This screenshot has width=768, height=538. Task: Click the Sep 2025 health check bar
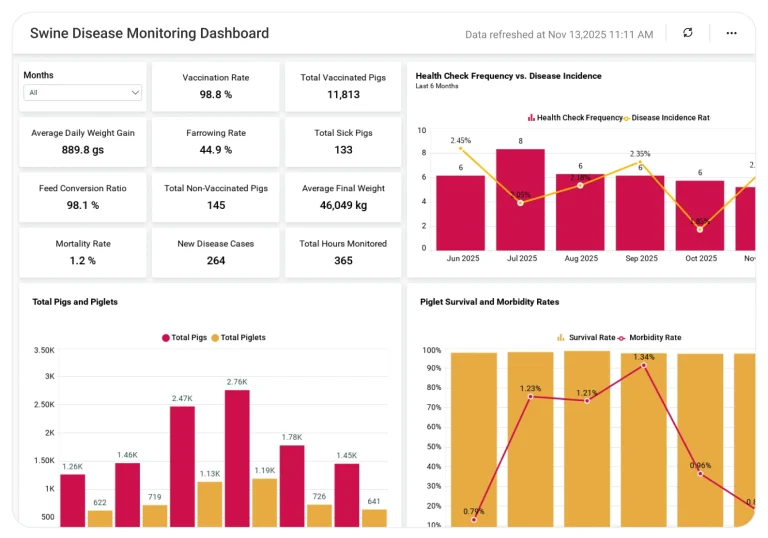pyautogui.click(x=640, y=213)
